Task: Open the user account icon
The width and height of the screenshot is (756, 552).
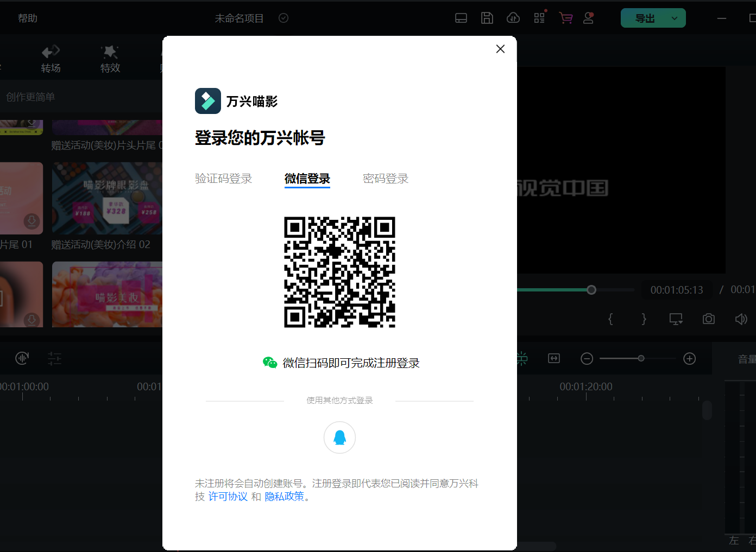Action: tap(588, 18)
